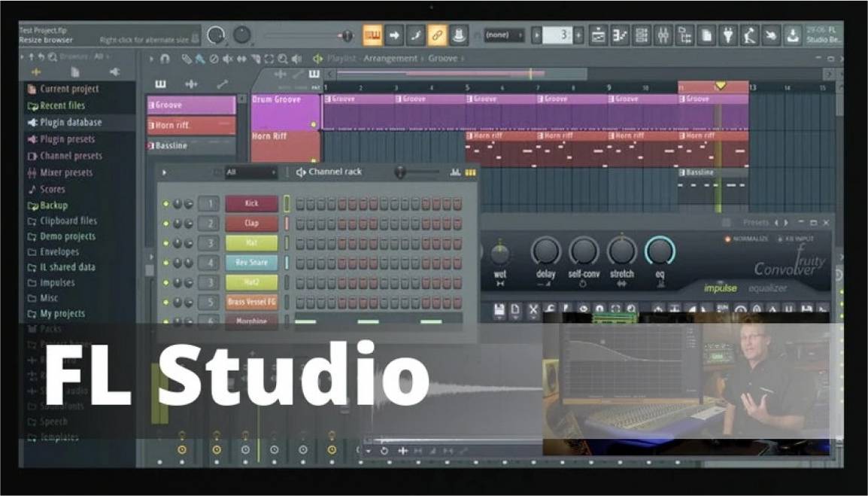Screen dimensions: 868x496
Task: Click the stamp tool button in toolbar
Action: click(458, 35)
